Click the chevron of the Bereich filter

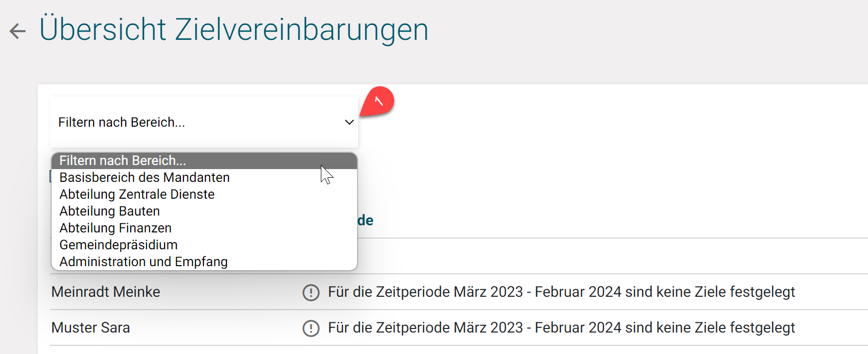pyautogui.click(x=349, y=122)
